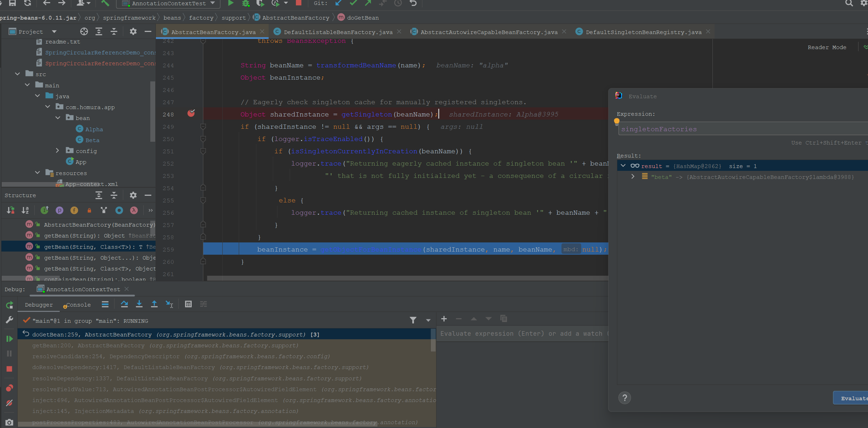Switch to the Console tab
Screen dimensions: 868x428
(x=78, y=305)
